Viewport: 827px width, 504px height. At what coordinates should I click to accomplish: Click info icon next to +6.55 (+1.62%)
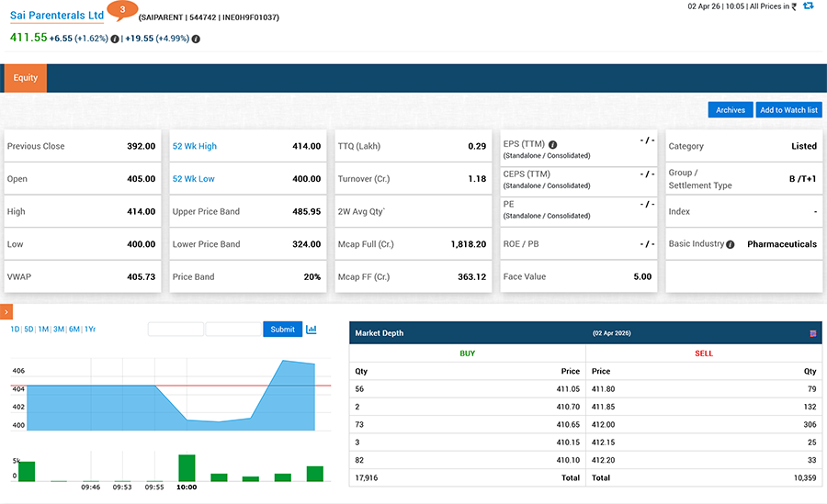(x=115, y=39)
